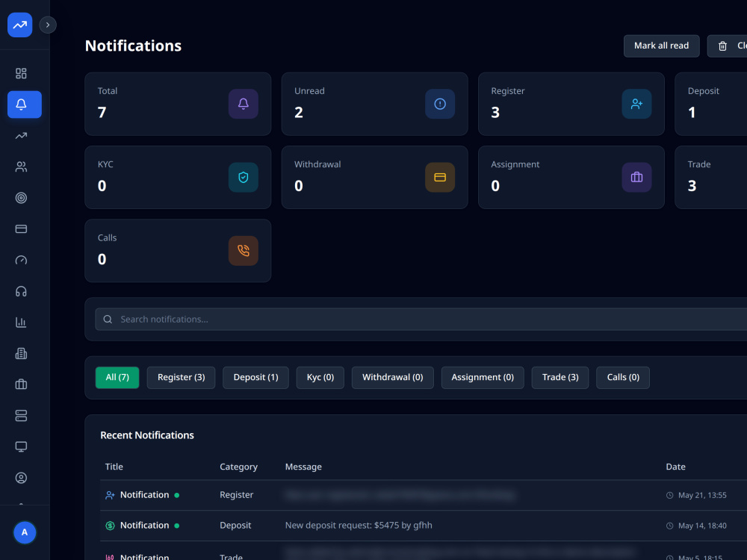The image size is (747, 560).
Task: Click the Title column header
Action: (x=114, y=467)
